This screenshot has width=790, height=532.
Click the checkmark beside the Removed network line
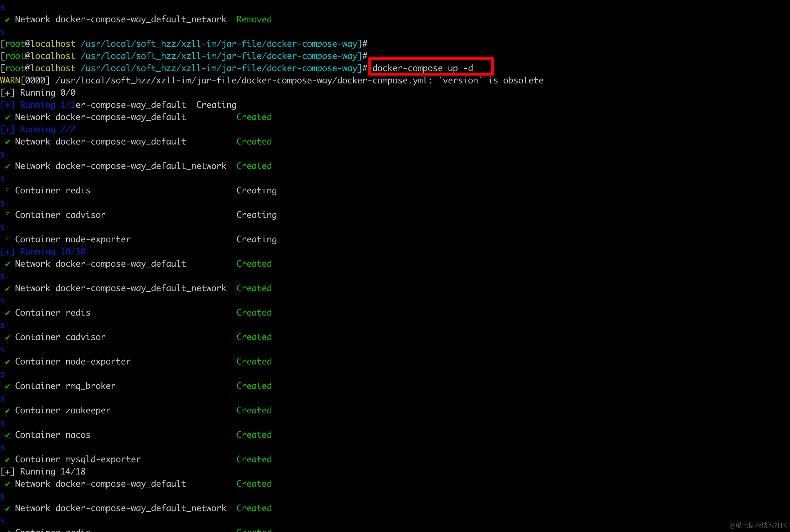pyautogui.click(x=8, y=20)
